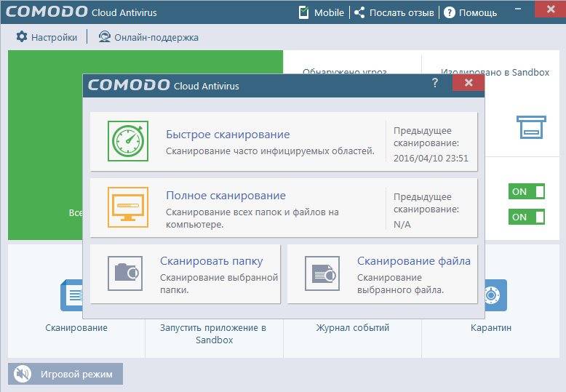The width and height of the screenshot is (566, 392).
Task: Toggle the lower ON switch
Action: pyautogui.click(x=526, y=217)
